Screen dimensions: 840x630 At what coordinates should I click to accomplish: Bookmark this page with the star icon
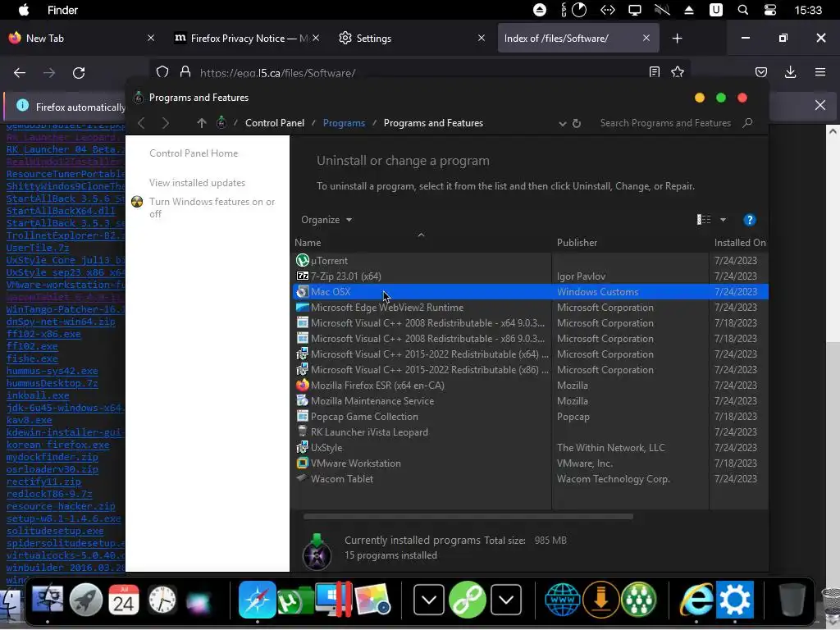pos(678,72)
